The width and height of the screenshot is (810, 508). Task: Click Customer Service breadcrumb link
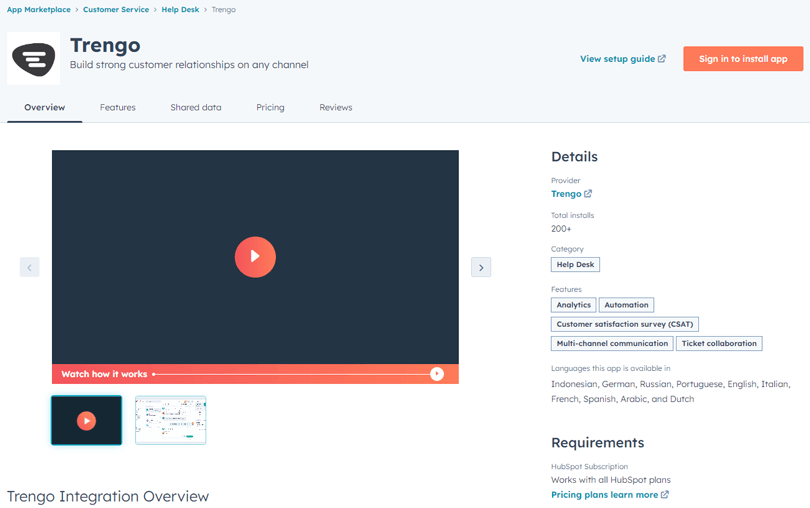click(x=116, y=9)
